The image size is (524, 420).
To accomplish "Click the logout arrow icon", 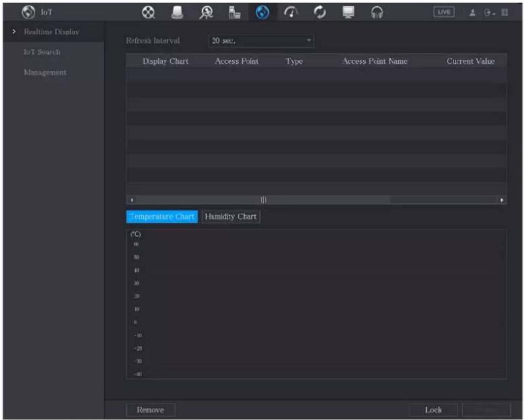I will 488,13.
